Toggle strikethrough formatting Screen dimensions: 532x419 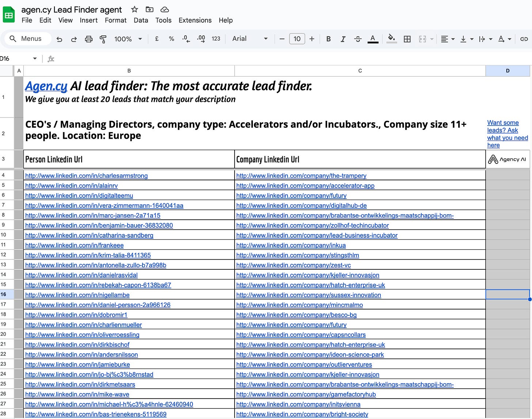[x=358, y=39]
